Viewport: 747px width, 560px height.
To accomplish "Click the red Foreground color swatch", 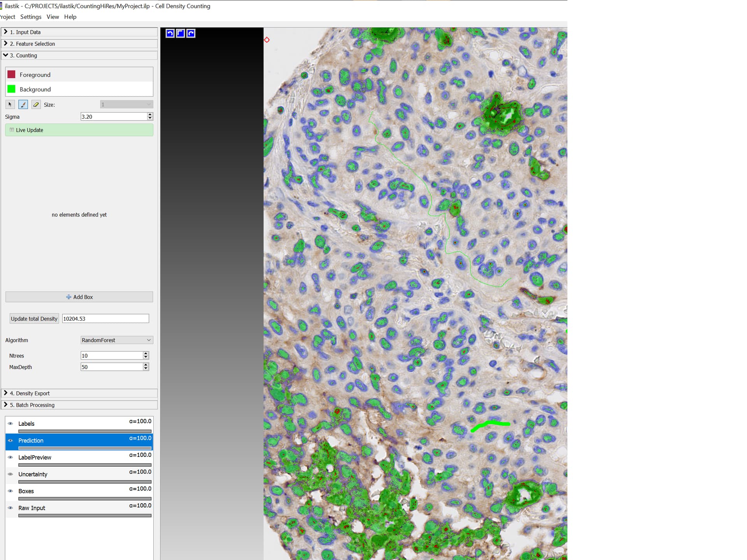I will pyautogui.click(x=12, y=74).
